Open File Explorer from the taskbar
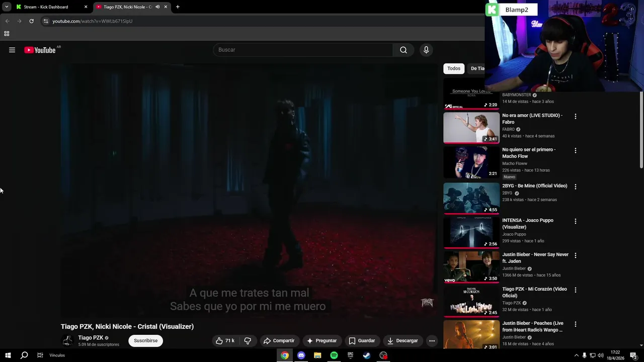The image size is (644, 362). [x=317, y=355]
